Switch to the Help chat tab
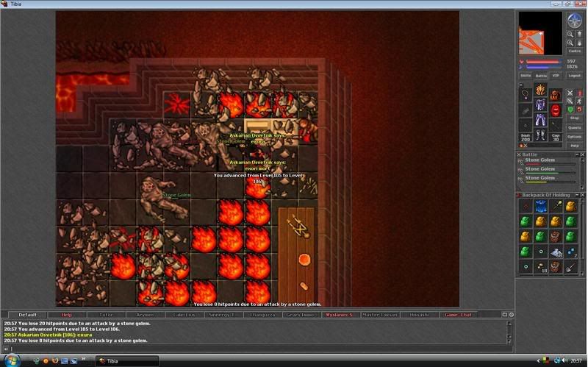The image size is (588, 367). (67, 315)
